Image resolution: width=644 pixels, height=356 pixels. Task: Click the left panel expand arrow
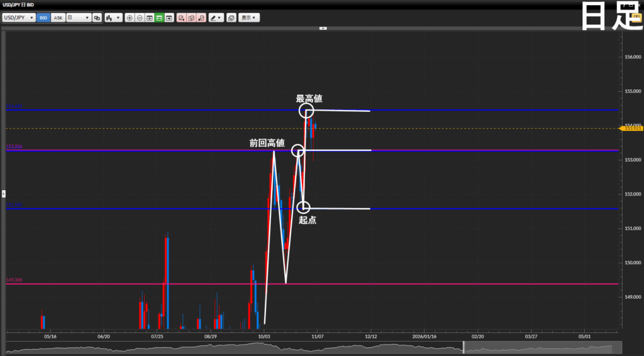(3, 193)
